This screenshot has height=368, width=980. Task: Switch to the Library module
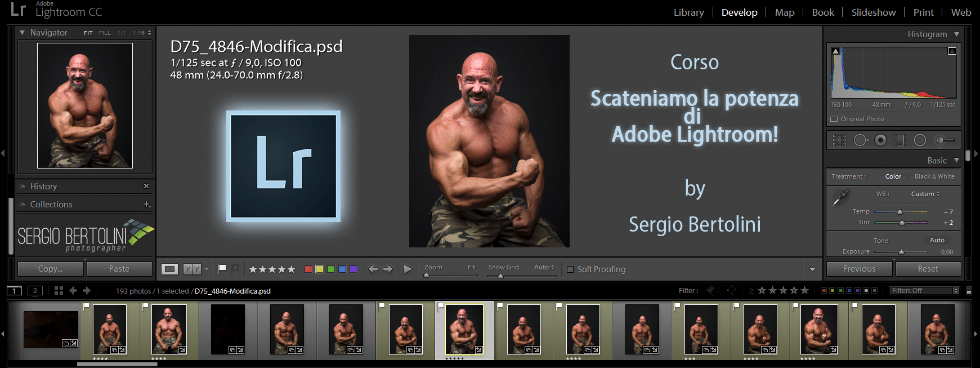688,12
